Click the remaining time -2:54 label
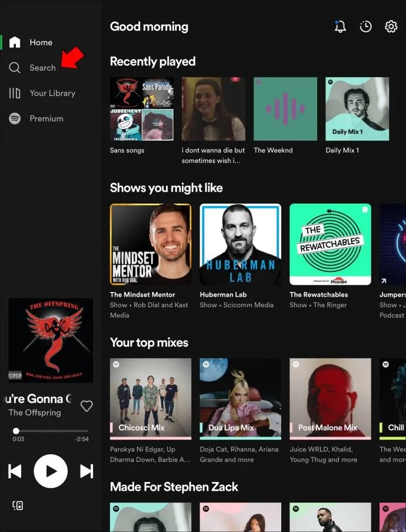This screenshot has height=532, width=406. (x=82, y=438)
